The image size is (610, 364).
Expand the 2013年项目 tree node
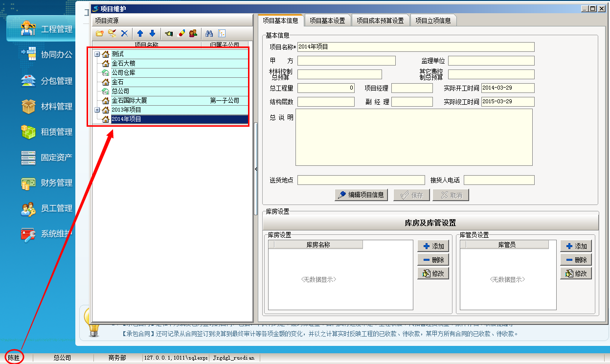(x=97, y=110)
